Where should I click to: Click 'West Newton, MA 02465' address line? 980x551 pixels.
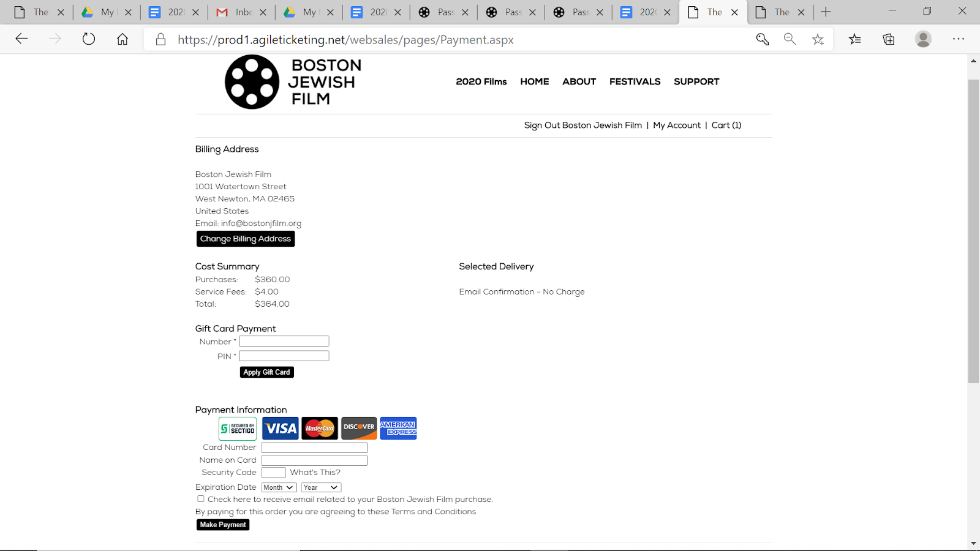(245, 199)
